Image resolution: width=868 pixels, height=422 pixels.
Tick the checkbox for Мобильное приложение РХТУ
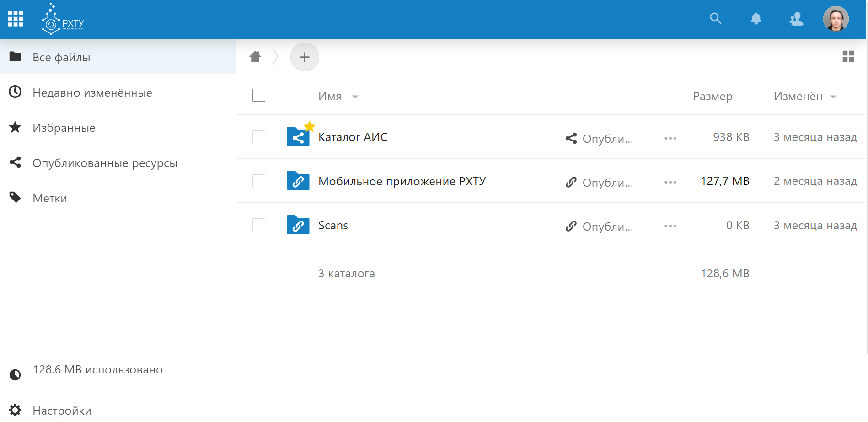(x=259, y=181)
